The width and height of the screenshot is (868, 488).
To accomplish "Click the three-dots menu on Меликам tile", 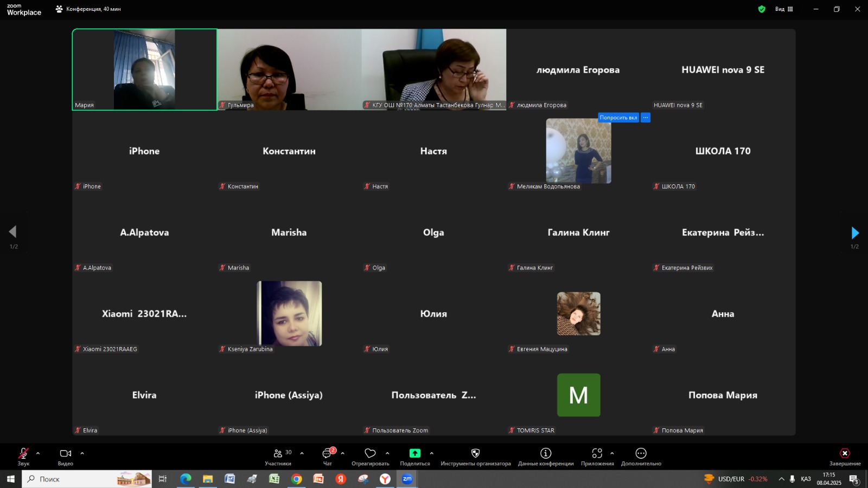I will point(646,118).
